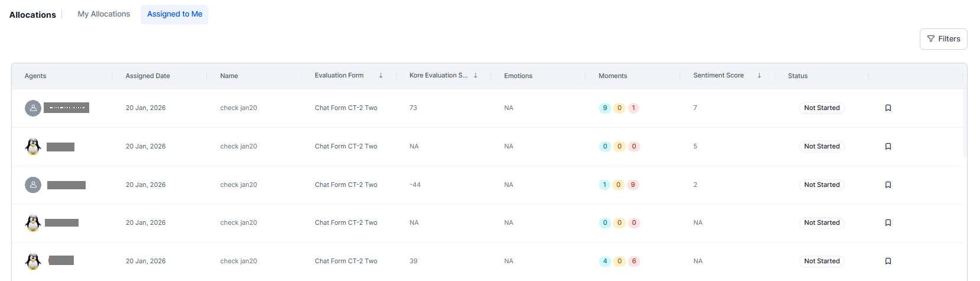980x281 pixels.
Task: Switch to My Allocations tab
Action: pos(104,14)
